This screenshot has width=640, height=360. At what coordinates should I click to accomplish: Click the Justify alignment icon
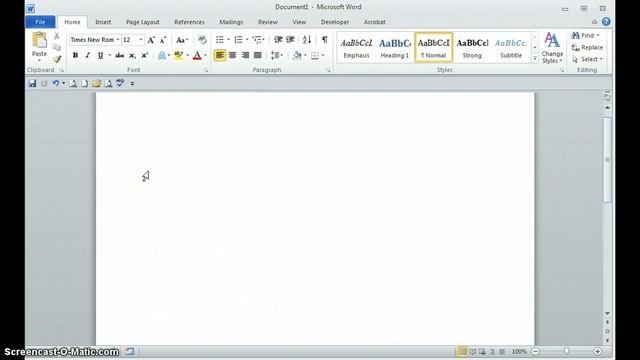click(x=258, y=55)
